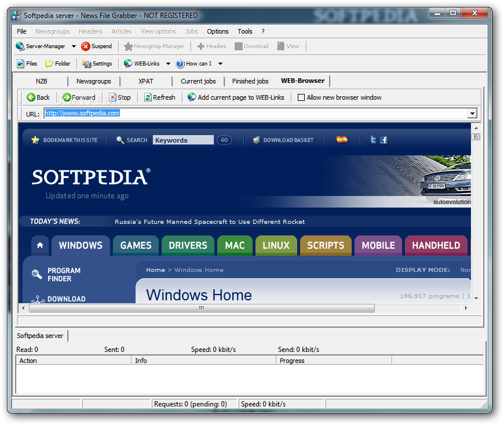Open the DRIVERS category tab
Viewport: 504px width, 425px height.
(188, 245)
